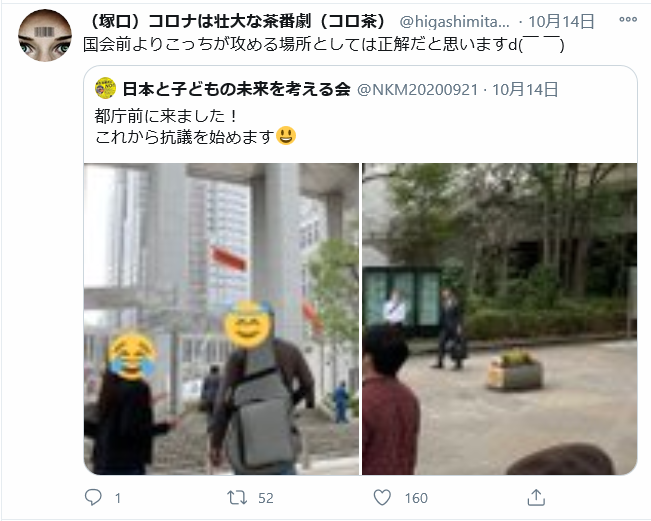
Task: Click the @NKM20200921 handle
Action: tap(418, 90)
